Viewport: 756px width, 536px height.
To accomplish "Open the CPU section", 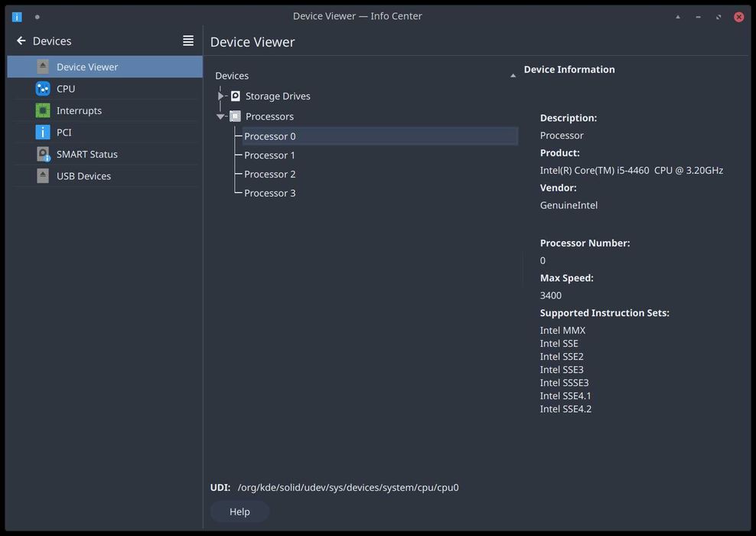I will pos(105,89).
